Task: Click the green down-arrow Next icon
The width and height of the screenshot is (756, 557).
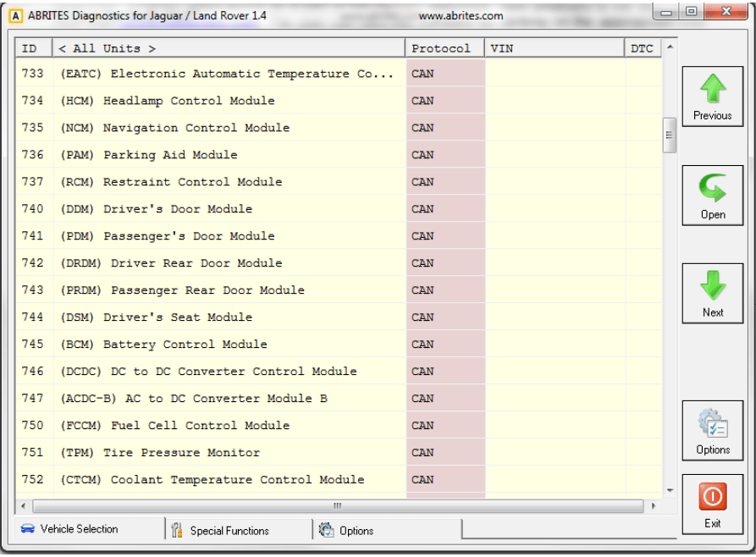Action: [713, 286]
